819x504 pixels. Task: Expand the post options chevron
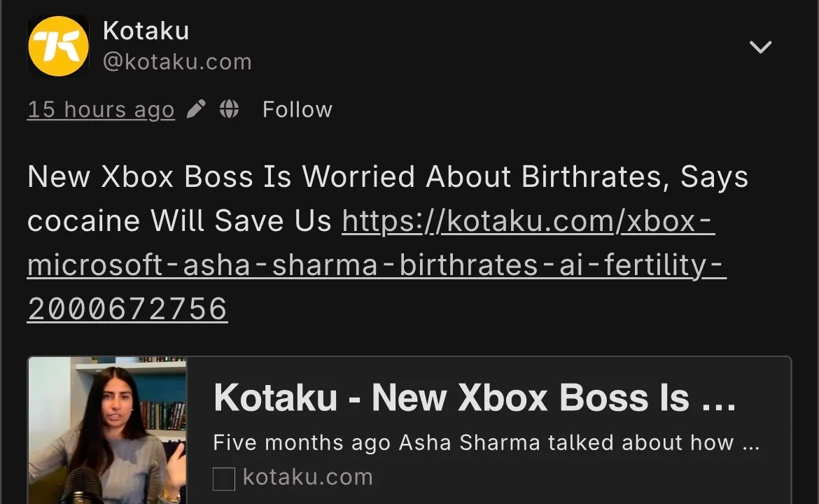[760, 47]
